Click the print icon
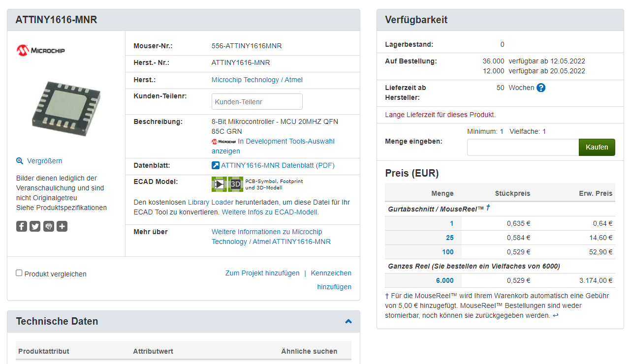The height and width of the screenshot is (364, 630). [x=49, y=226]
